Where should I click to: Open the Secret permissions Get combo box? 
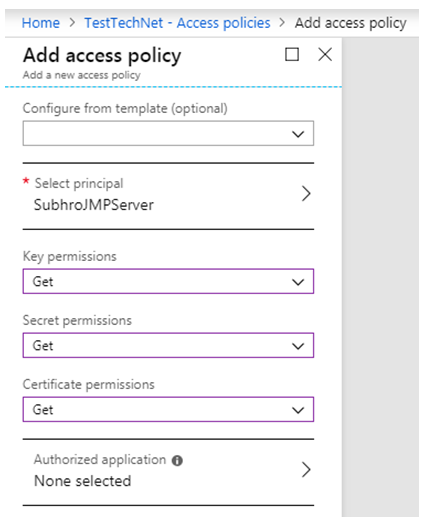click(x=168, y=345)
